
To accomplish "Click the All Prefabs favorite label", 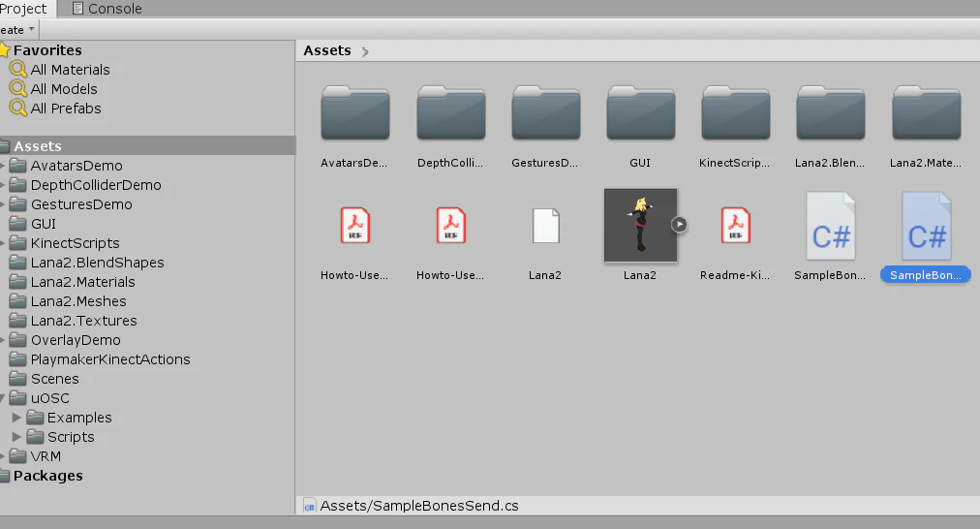I will click(66, 109).
